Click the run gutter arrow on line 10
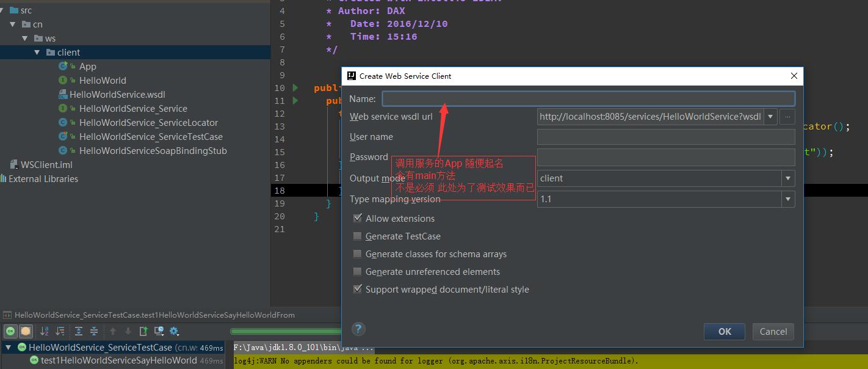868x369 pixels. pyautogui.click(x=296, y=87)
